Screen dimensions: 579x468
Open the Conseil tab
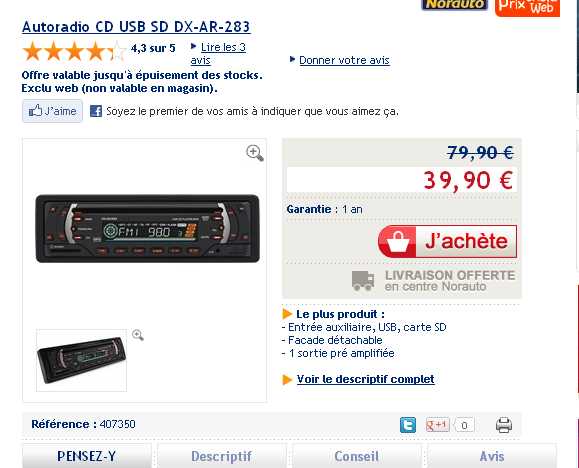click(x=357, y=456)
